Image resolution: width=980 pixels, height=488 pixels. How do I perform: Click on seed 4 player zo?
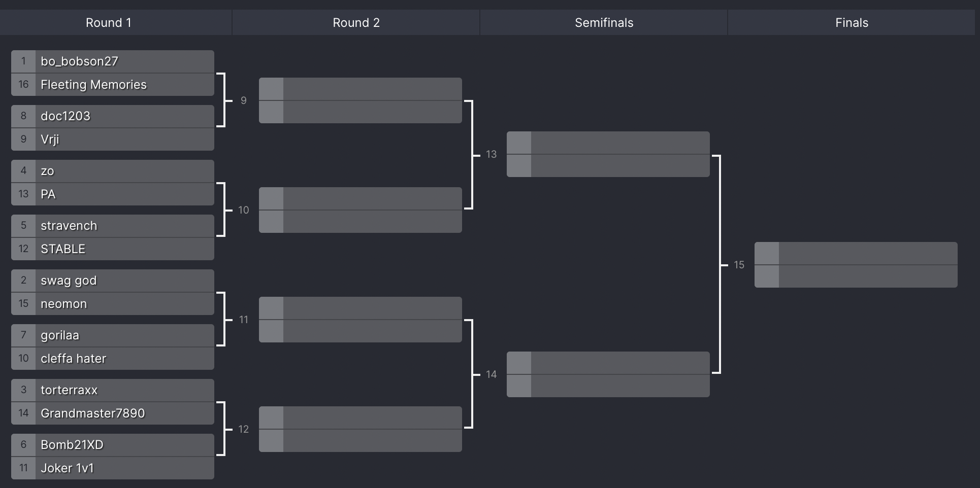pos(113,171)
